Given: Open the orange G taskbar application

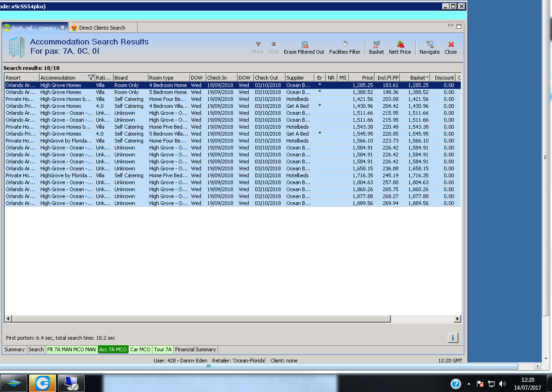Looking at the screenshot, I should point(43,383).
